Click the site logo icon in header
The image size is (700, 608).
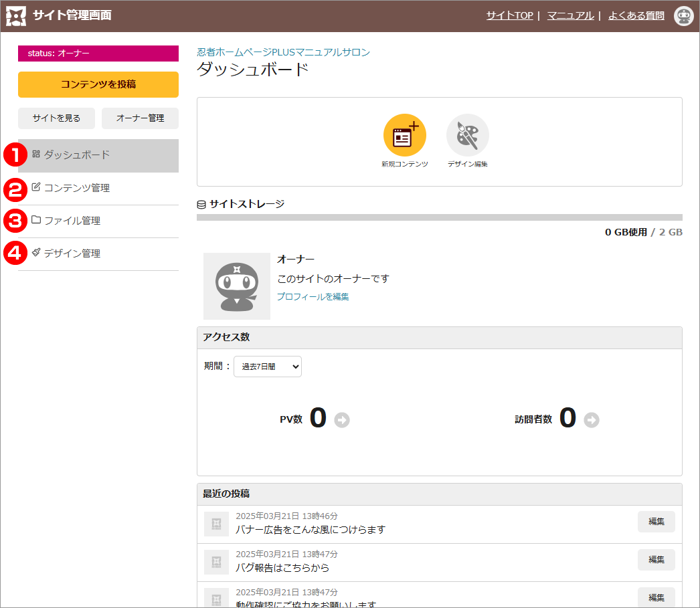pyautogui.click(x=16, y=15)
